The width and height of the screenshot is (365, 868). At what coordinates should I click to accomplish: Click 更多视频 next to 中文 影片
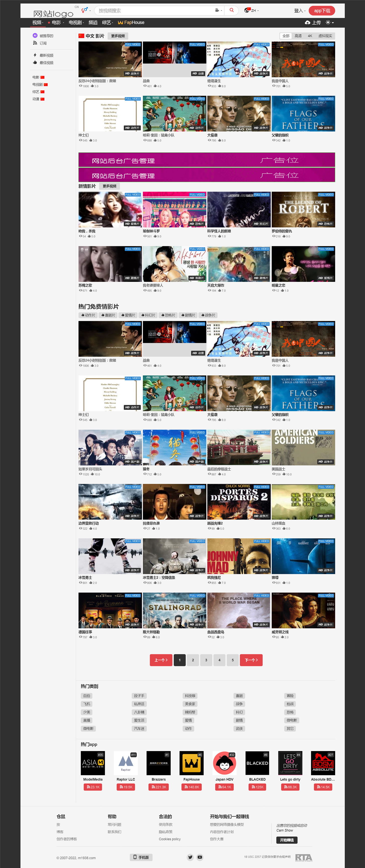[x=118, y=36]
